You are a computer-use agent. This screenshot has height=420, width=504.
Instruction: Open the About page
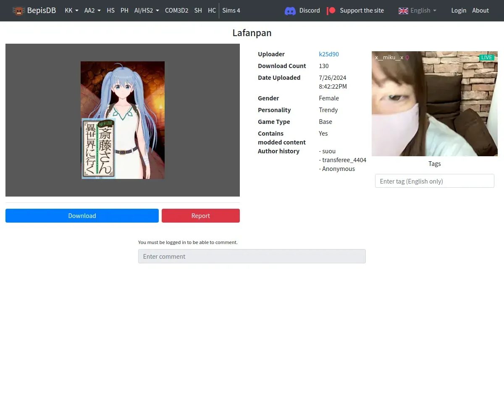tap(480, 10)
